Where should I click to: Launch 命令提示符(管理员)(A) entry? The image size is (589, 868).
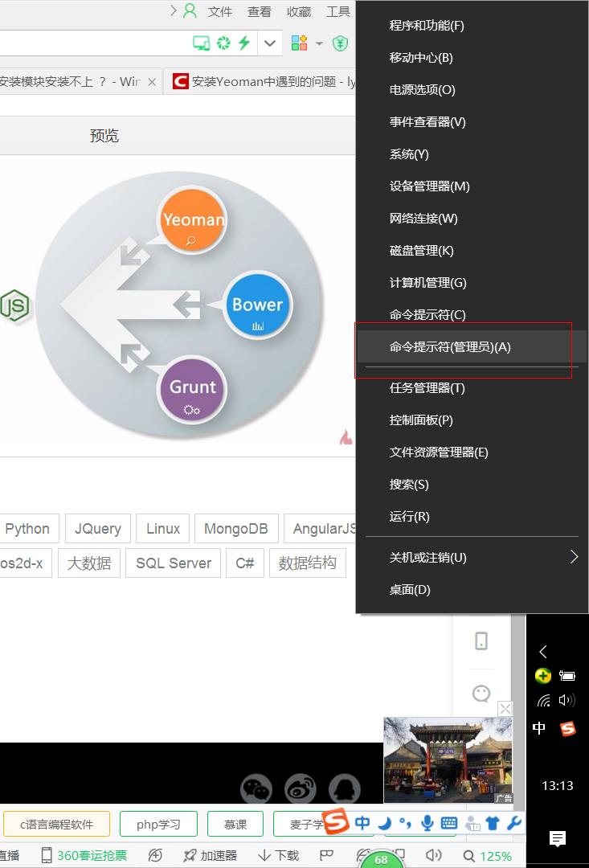[472, 347]
